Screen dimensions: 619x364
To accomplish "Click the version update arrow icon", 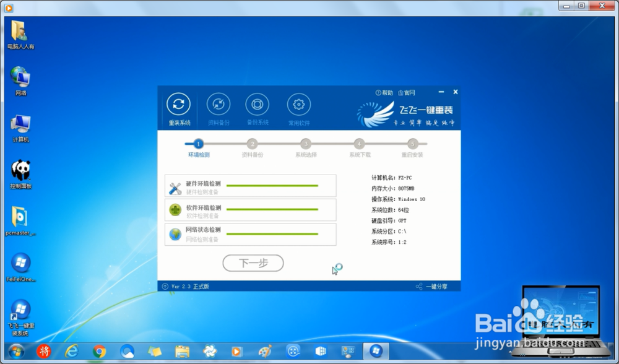I will coord(165,286).
